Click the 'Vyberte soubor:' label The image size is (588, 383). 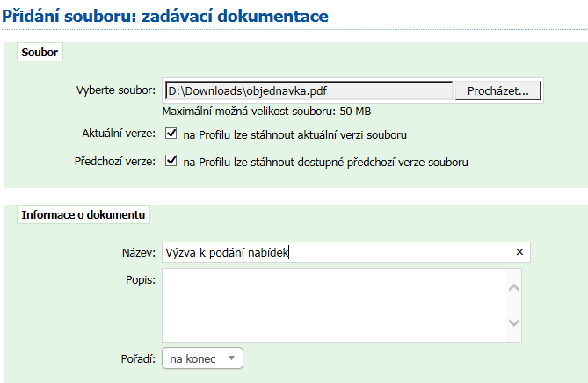coord(116,90)
